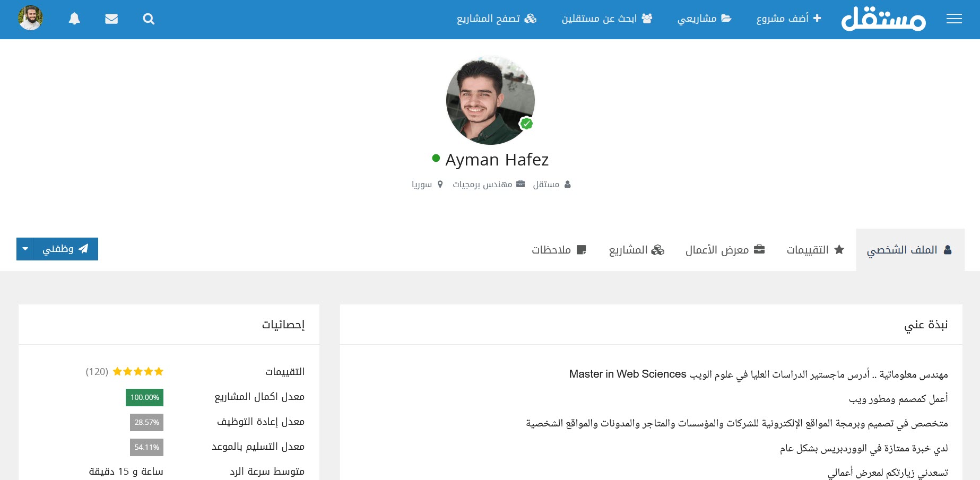Viewport: 980px width, 480px height.
Task: Click the مستقل account type label
Action: click(x=552, y=184)
